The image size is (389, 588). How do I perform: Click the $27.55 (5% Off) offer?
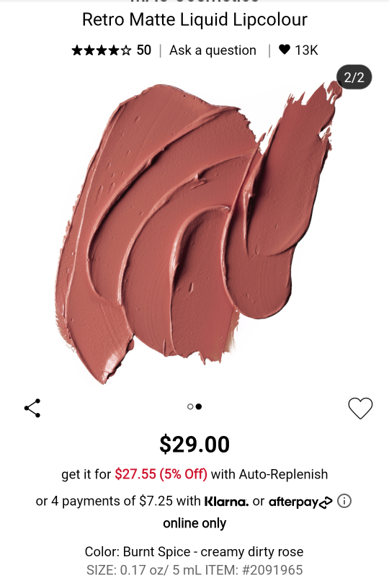click(161, 474)
